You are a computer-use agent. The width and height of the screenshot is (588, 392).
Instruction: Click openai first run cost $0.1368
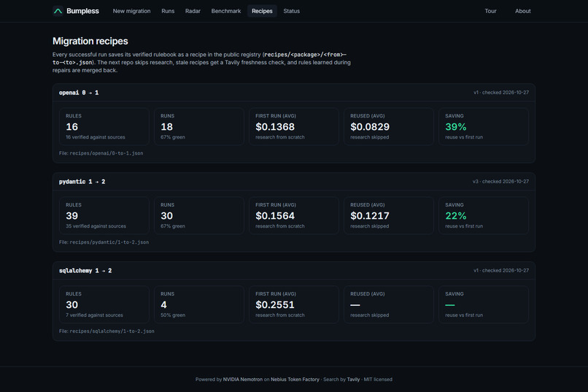[275, 127]
